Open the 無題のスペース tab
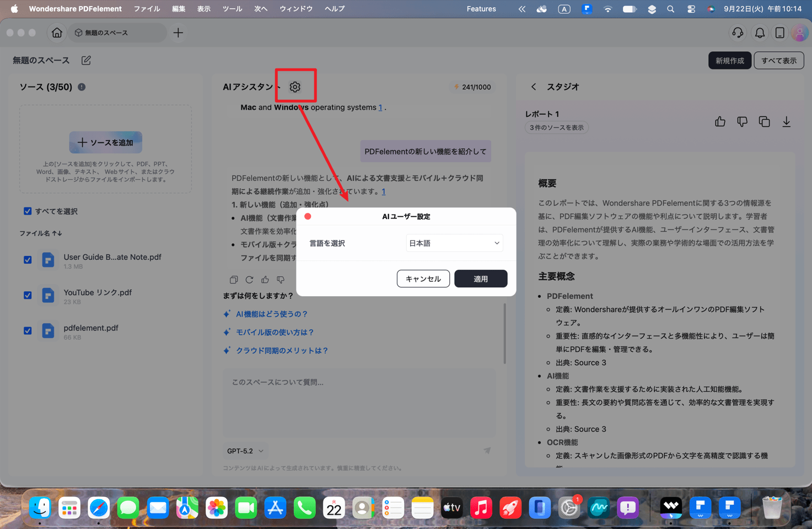 click(118, 33)
